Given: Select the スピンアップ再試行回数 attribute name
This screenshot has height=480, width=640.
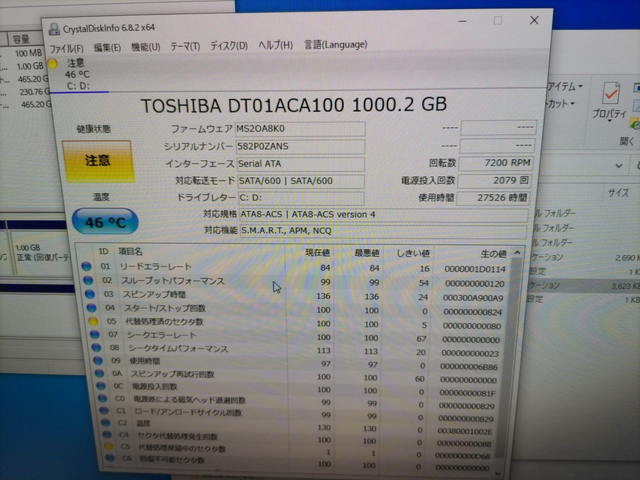Looking at the screenshot, I should (172, 374).
